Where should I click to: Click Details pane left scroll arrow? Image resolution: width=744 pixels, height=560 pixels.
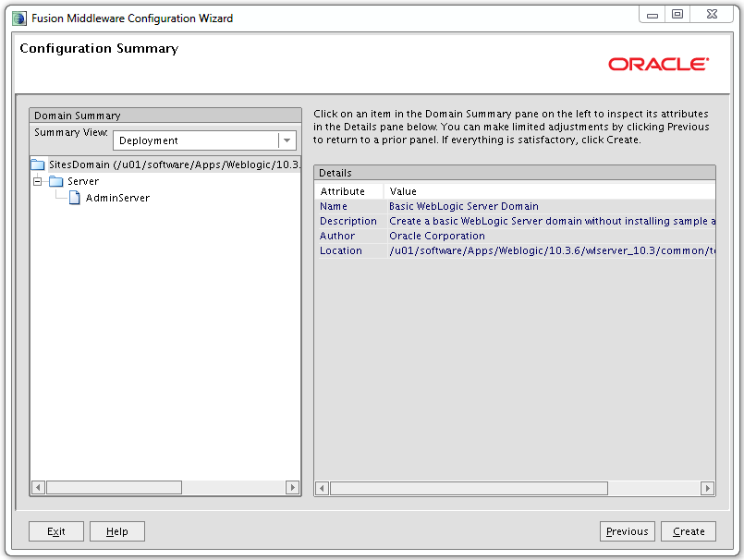323,488
